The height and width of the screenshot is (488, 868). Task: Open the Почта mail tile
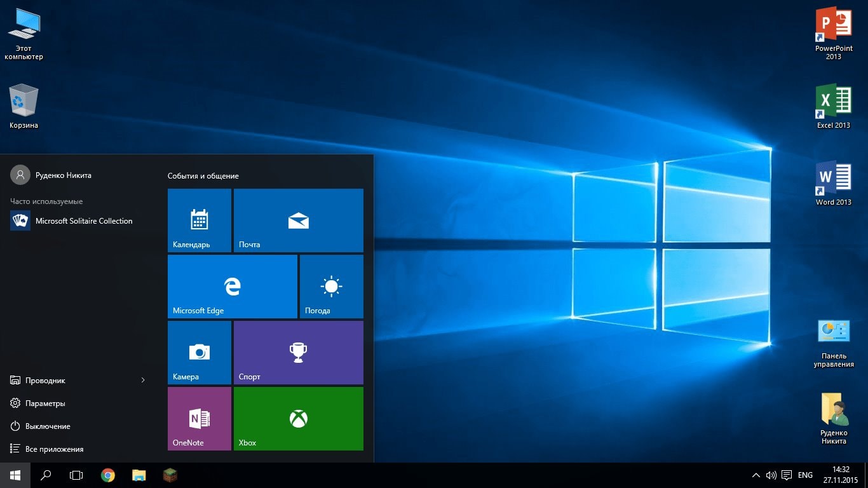pos(298,220)
